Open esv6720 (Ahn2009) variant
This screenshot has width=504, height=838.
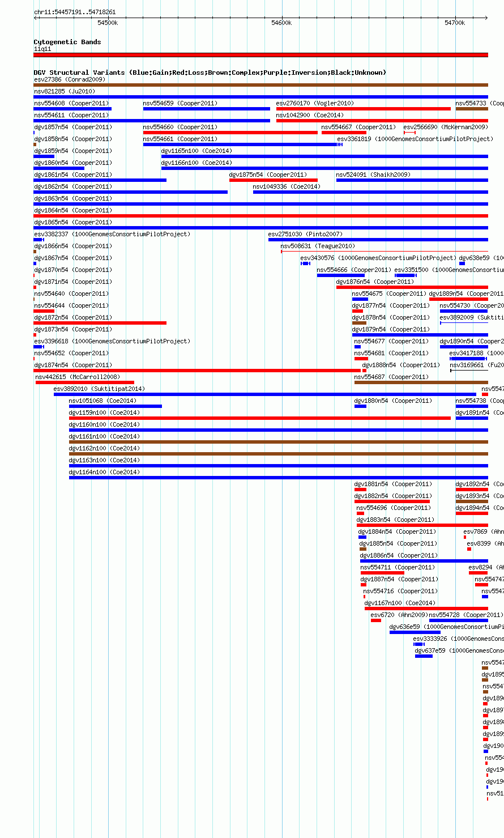point(399,615)
